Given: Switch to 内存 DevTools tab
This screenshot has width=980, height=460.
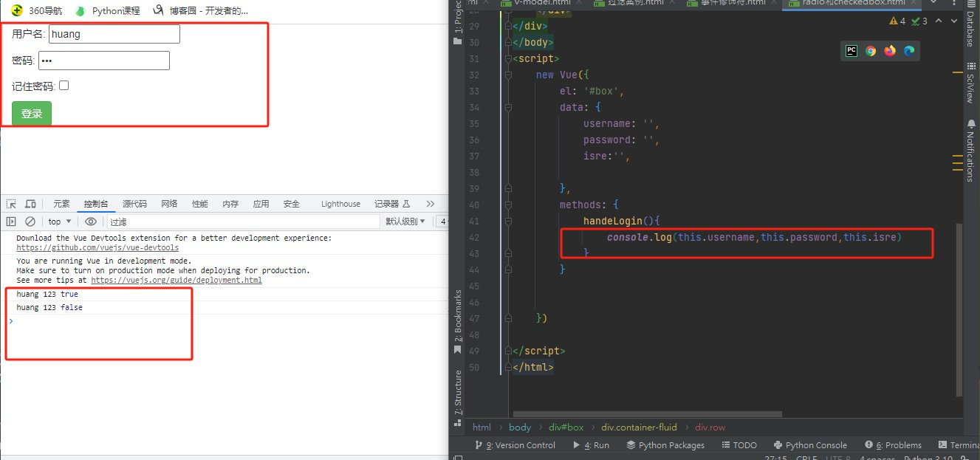Looking at the screenshot, I should pos(230,204).
